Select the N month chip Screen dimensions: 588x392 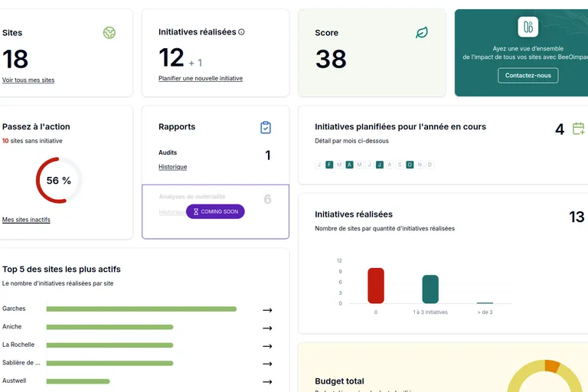pos(420,165)
